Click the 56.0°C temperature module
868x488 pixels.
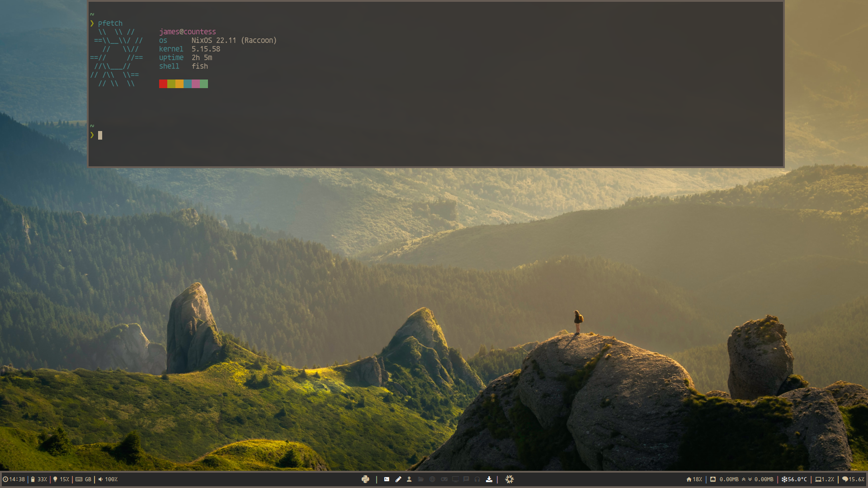[x=794, y=479]
